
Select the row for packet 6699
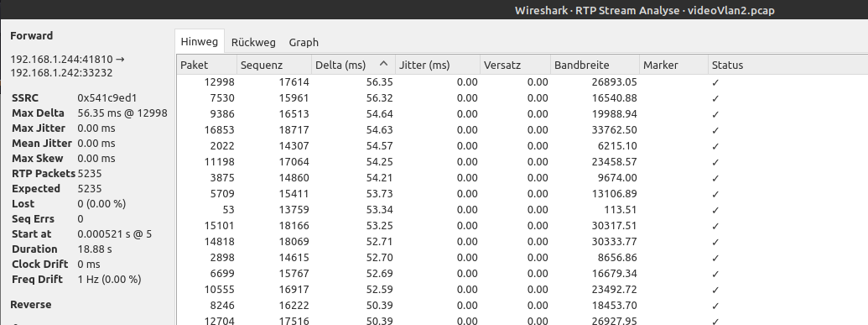(x=522, y=274)
